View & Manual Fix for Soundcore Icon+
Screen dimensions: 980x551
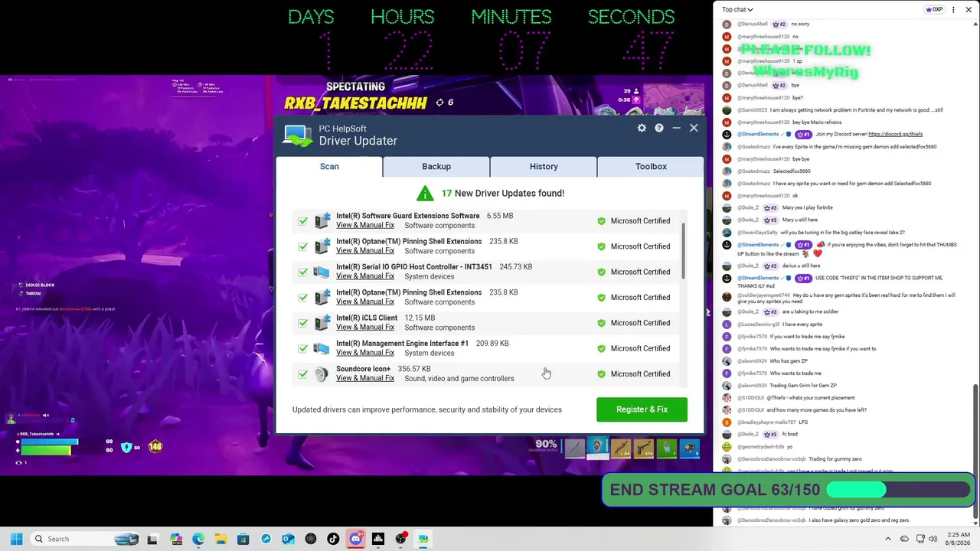pyautogui.click(x=365, y=378)
